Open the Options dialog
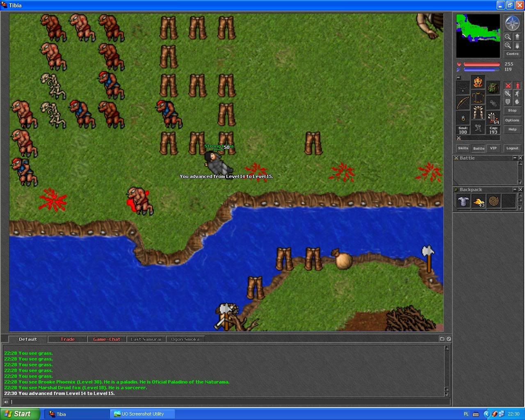 pyautogui.click(x=512, y=120)
